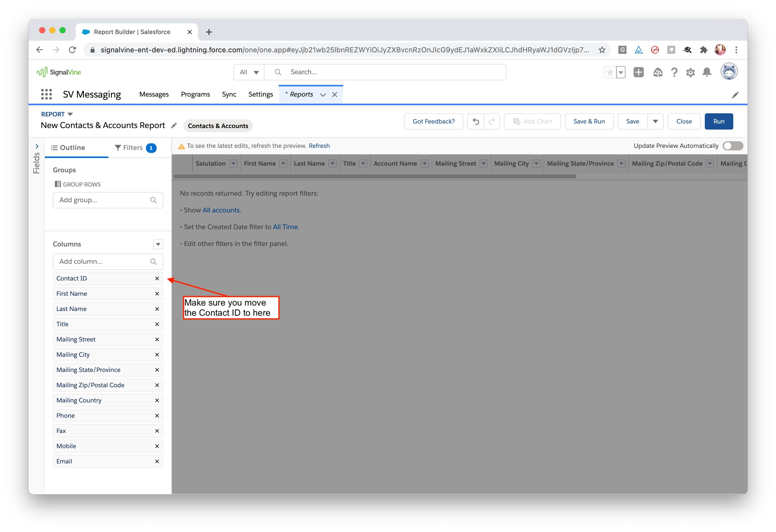Screen dimensions: 776x532
Task: Open the Salesforce Help question mark
Action: coord(674,72)
